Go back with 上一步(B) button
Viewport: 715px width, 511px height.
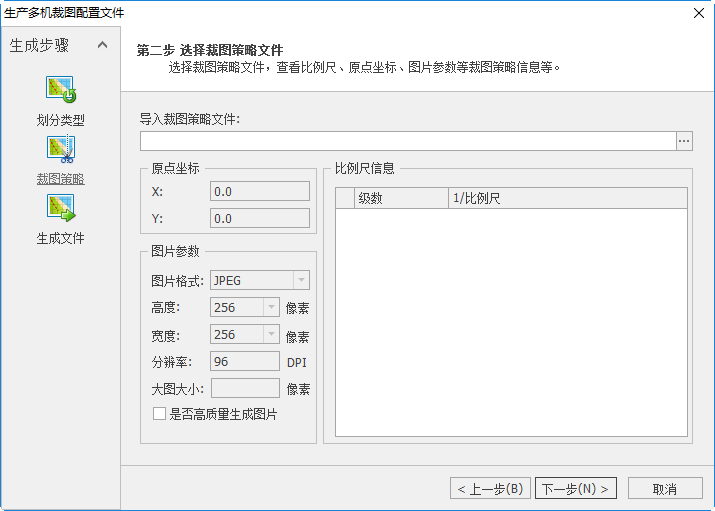click(x=490, y=488)
